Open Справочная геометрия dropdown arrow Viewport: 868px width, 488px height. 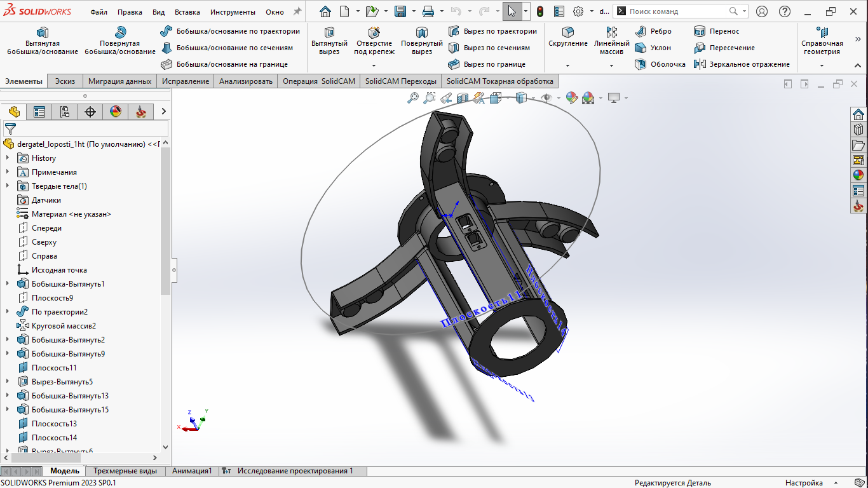(x=822, y=65)
